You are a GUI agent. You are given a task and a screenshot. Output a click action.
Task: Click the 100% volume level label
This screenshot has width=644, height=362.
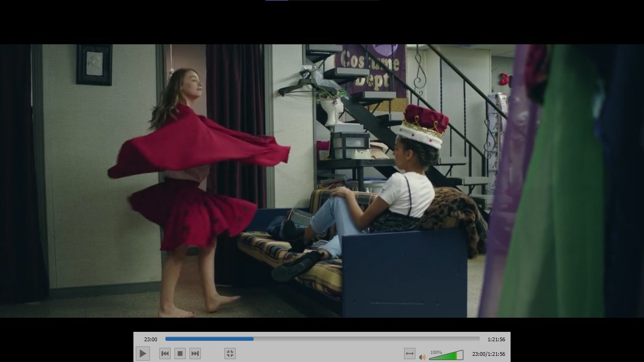[x=436, y=353]
